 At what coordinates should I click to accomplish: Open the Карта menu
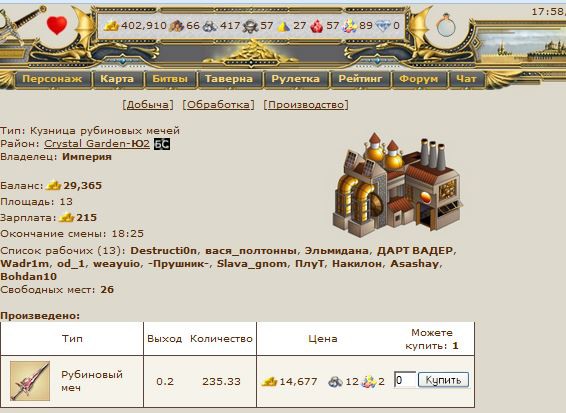point(117,79)
